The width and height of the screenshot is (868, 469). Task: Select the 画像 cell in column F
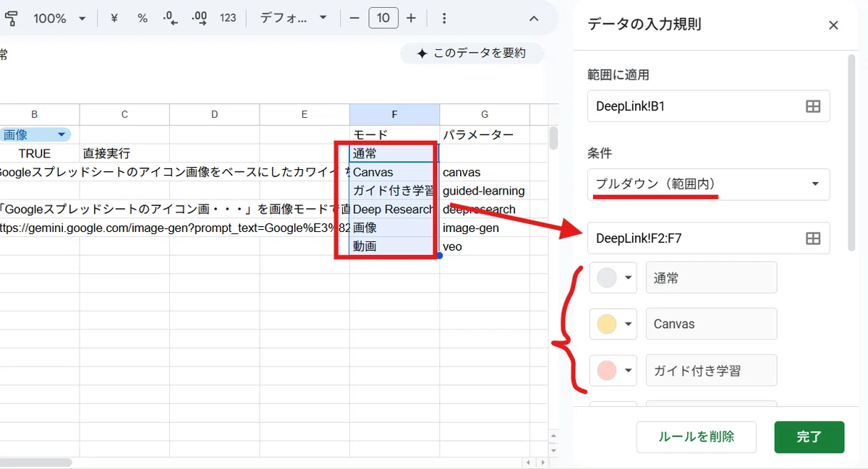click(394, 228)
